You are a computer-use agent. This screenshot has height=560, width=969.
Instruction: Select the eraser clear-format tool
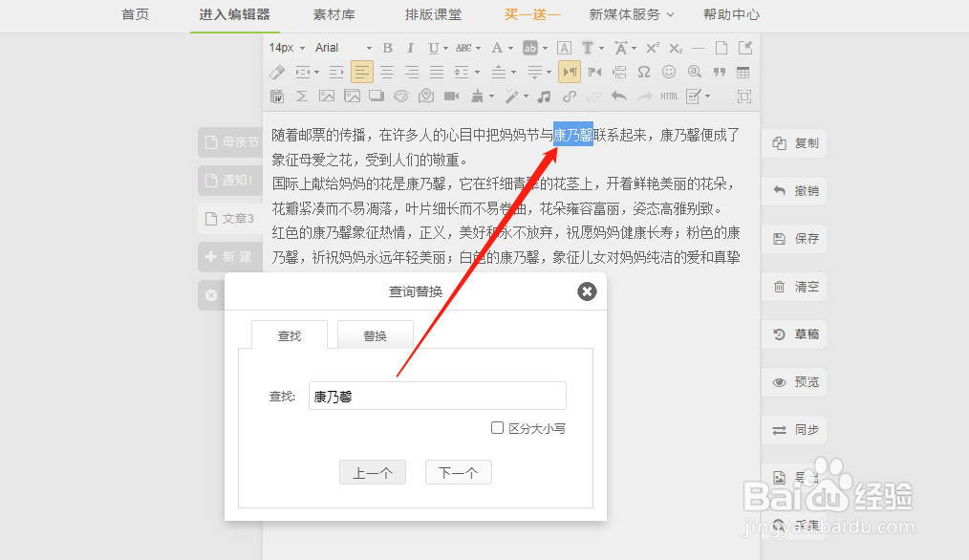click(277, 73)
